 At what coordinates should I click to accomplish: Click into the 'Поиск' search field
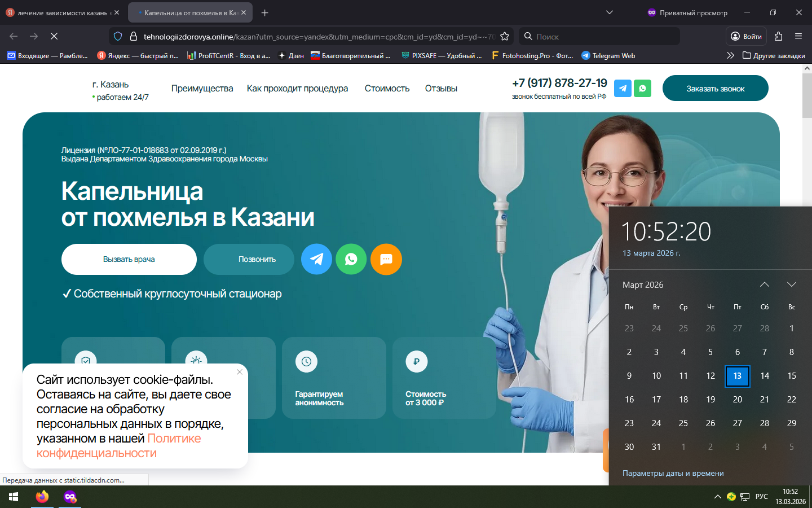599,36
